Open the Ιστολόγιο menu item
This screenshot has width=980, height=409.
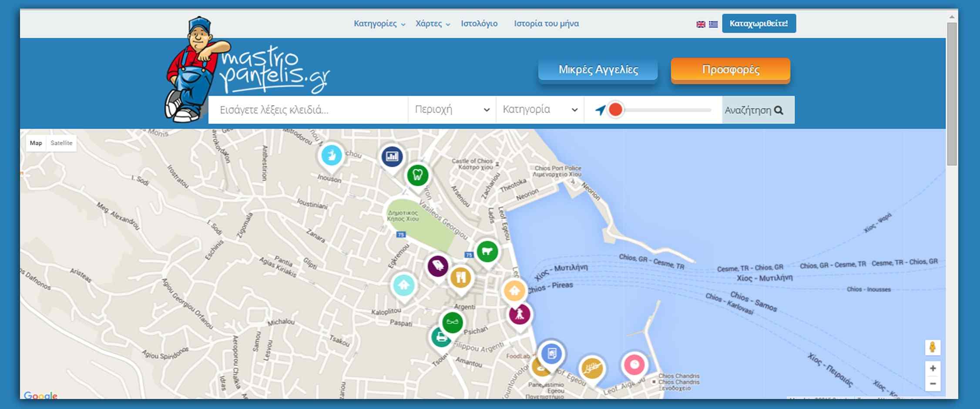point(479,23)
